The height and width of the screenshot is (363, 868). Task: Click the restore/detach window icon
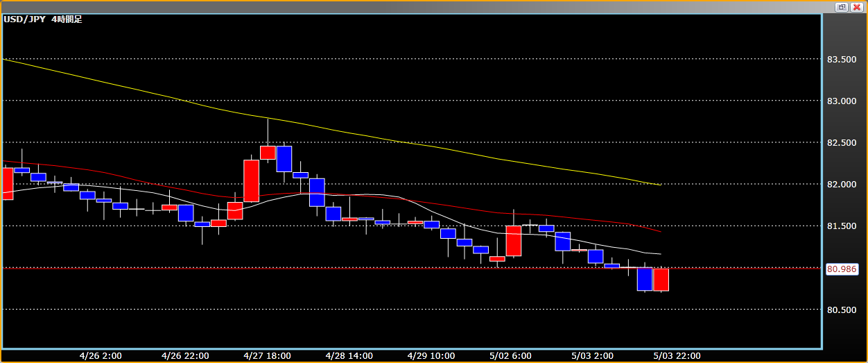pyautogui.click(x=841, y=7)
